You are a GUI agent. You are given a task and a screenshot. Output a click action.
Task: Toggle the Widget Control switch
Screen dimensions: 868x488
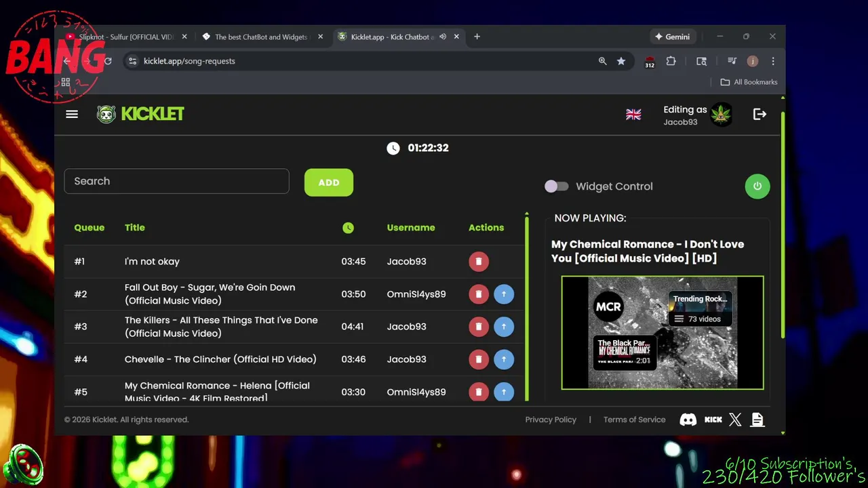557,186
